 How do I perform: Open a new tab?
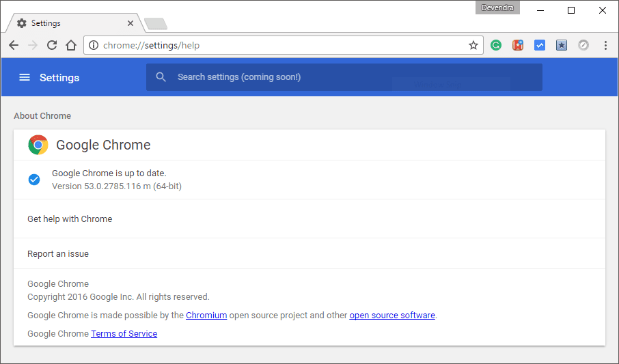(x=156, y=24)
